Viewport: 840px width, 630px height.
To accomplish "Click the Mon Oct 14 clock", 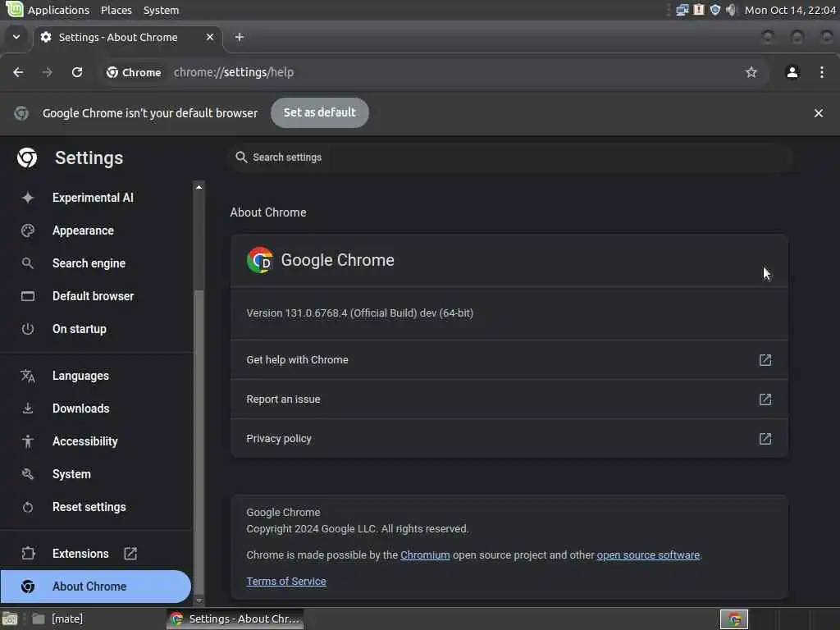I will [790, 10].
